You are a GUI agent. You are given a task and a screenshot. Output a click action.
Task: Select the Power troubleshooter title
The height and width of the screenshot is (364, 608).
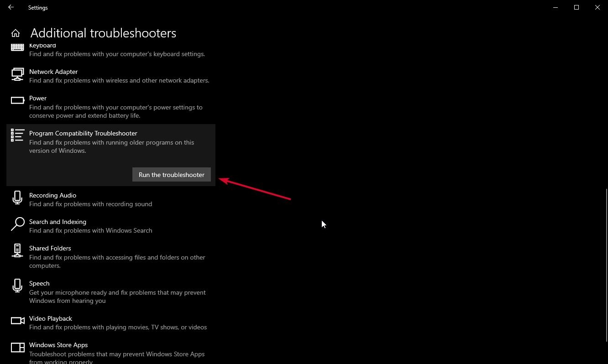[x=38, y=98]
